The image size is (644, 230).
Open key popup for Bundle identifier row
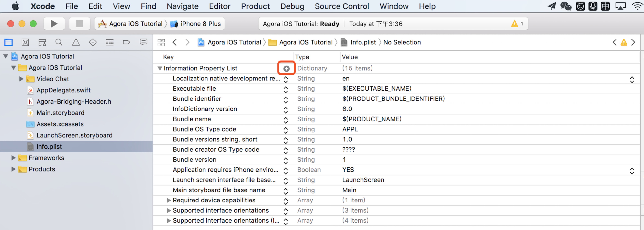pyautogui.click(x=286, y=100)
